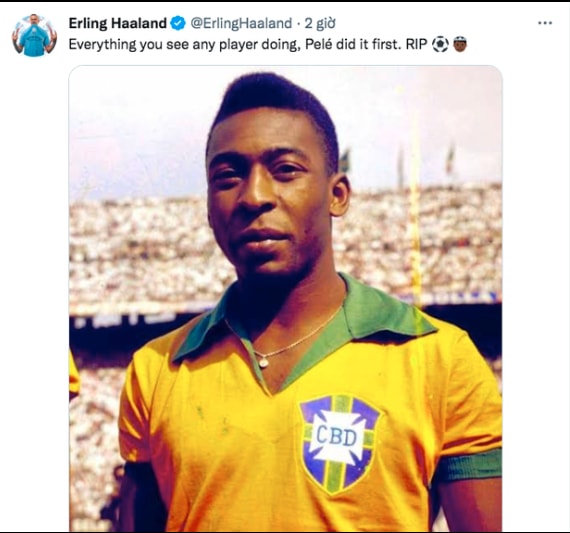Image resolution: width=570 pixels, height=533 pixels.
Task: Click the necklace pendant in the photo
Action: (263, 361)
